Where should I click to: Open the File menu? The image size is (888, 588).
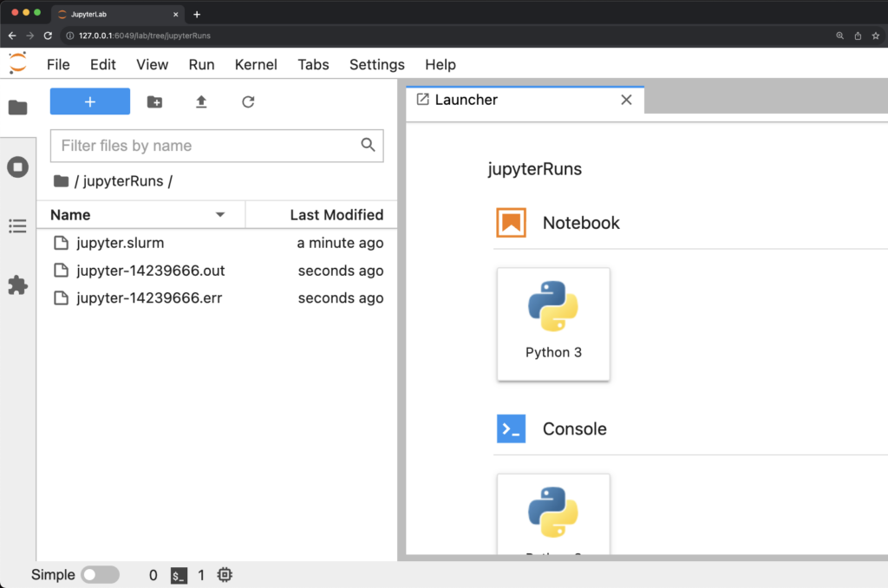click(58, 64)
